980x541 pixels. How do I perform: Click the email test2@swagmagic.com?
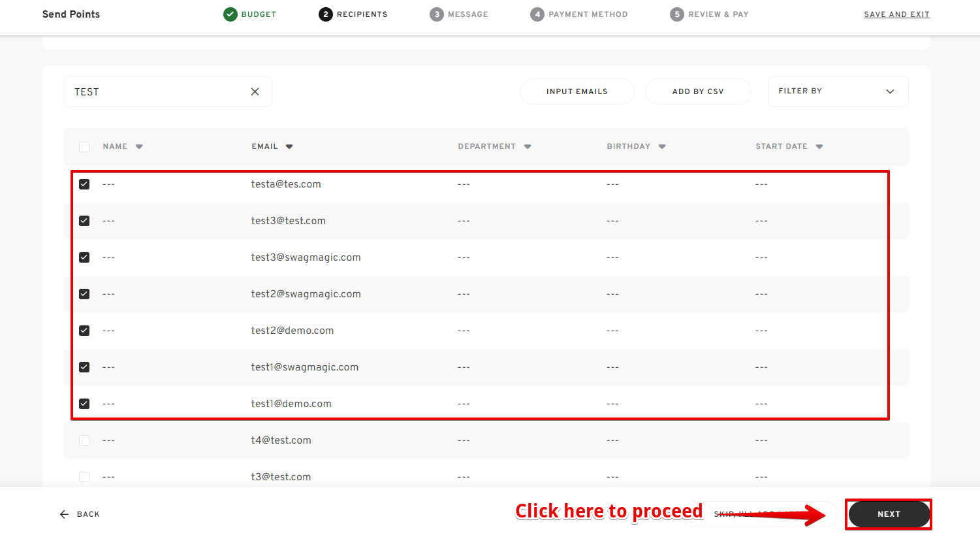click(x=306, y=294)
